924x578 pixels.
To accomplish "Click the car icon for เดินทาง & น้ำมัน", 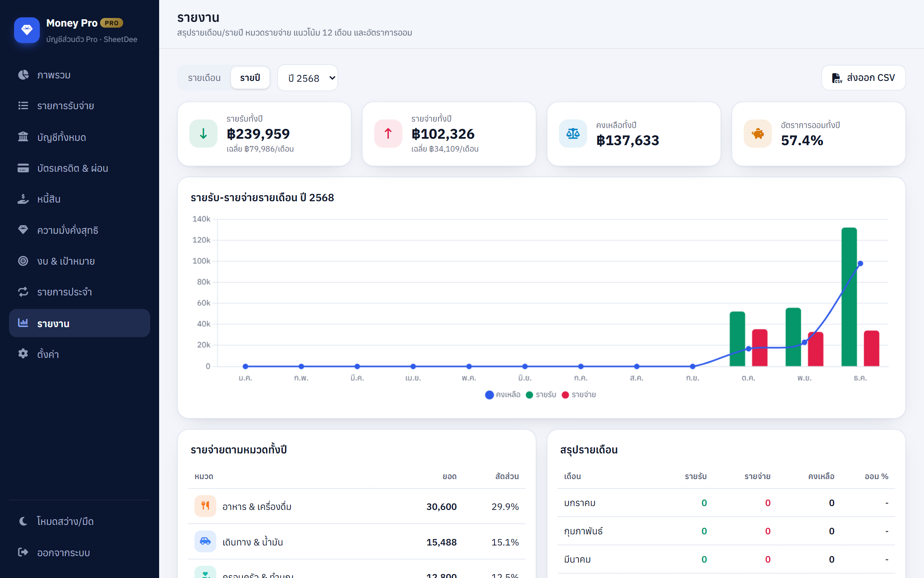I will [205, 542].
